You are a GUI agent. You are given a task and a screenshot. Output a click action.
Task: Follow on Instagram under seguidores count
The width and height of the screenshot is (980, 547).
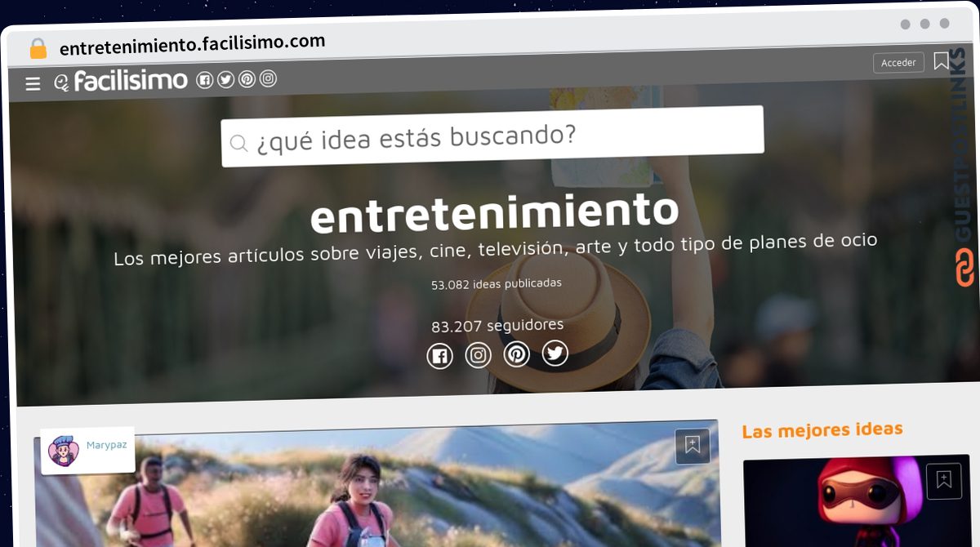pyautogui.click(x=479, y=355)
